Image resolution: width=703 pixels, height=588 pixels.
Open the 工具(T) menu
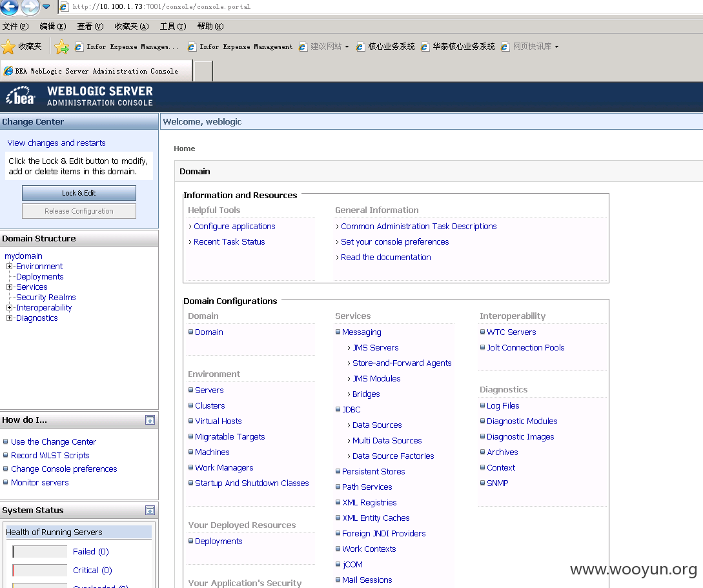point(173,26)
